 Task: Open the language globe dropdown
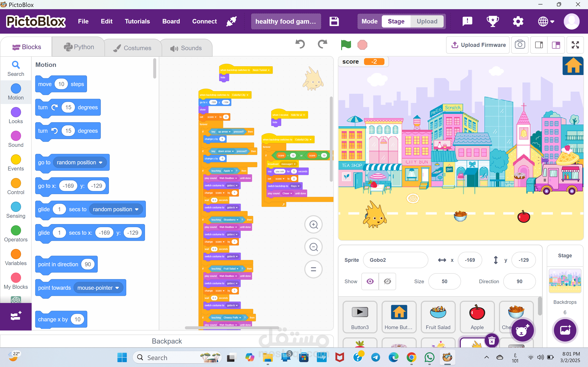tap(546, 21)
